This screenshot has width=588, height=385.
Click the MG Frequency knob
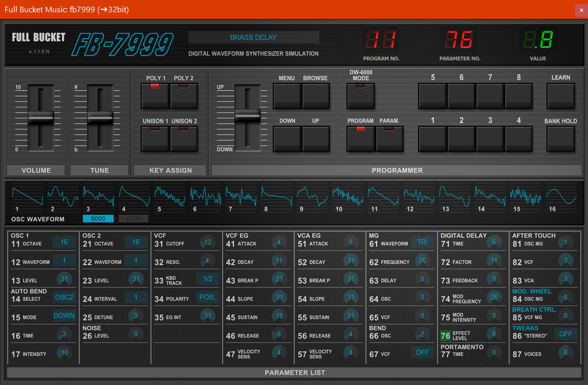422,261
